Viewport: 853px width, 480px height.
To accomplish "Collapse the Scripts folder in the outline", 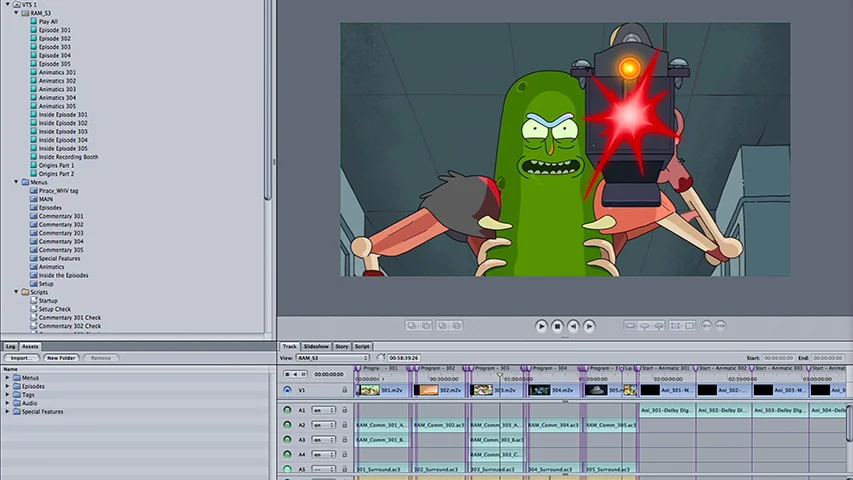I will [x=16, y=292].
